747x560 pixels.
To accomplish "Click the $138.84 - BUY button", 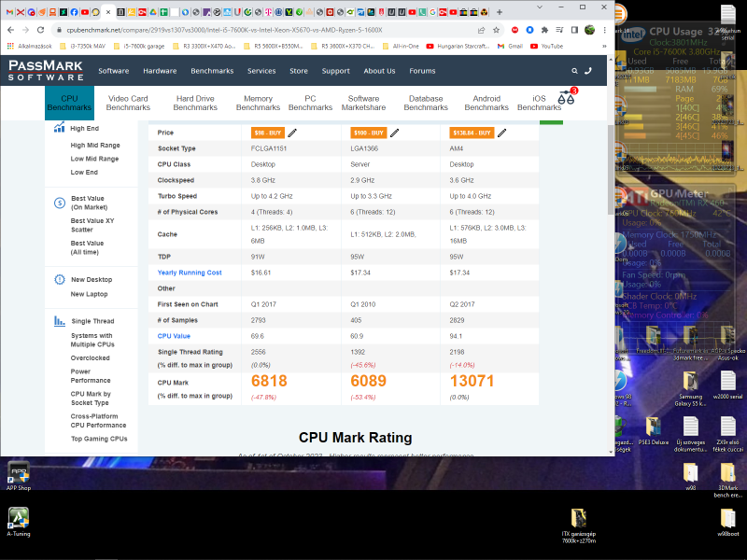I will click(472, 133).
